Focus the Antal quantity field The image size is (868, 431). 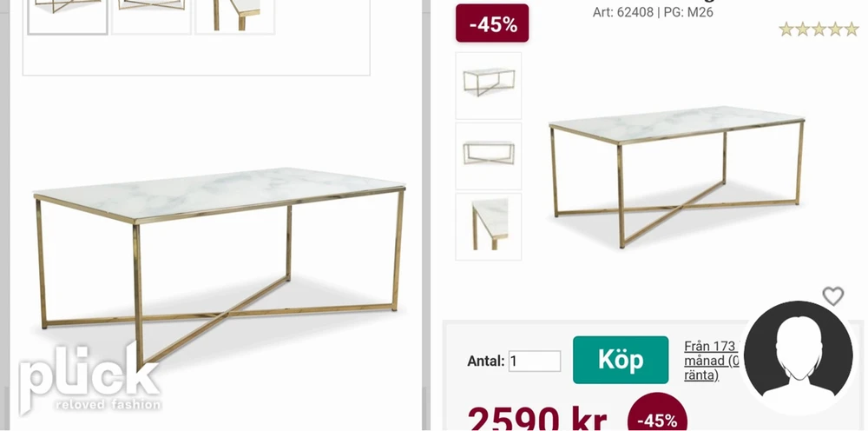click(x=535, y=361)
